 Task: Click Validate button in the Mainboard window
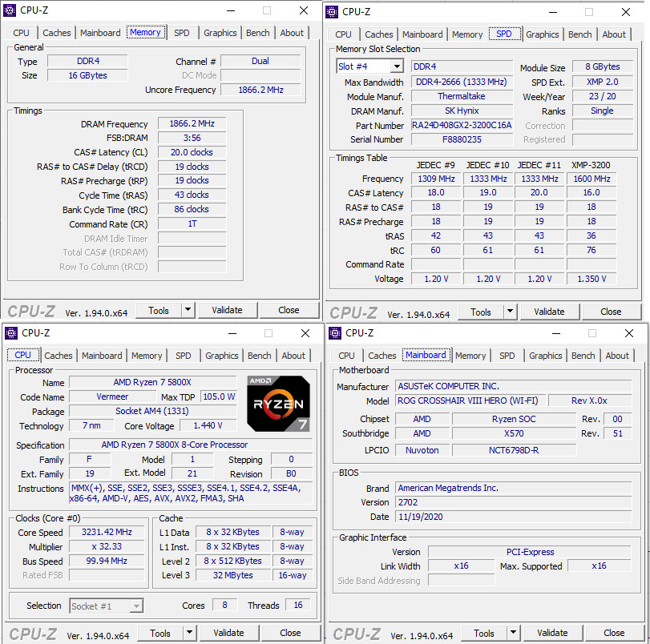[552, 633]
